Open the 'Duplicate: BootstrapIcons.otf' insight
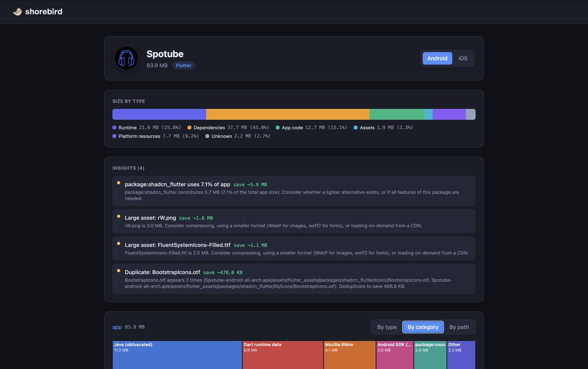Viewport: 588px width, 369px height. click(x=294, y=279)
